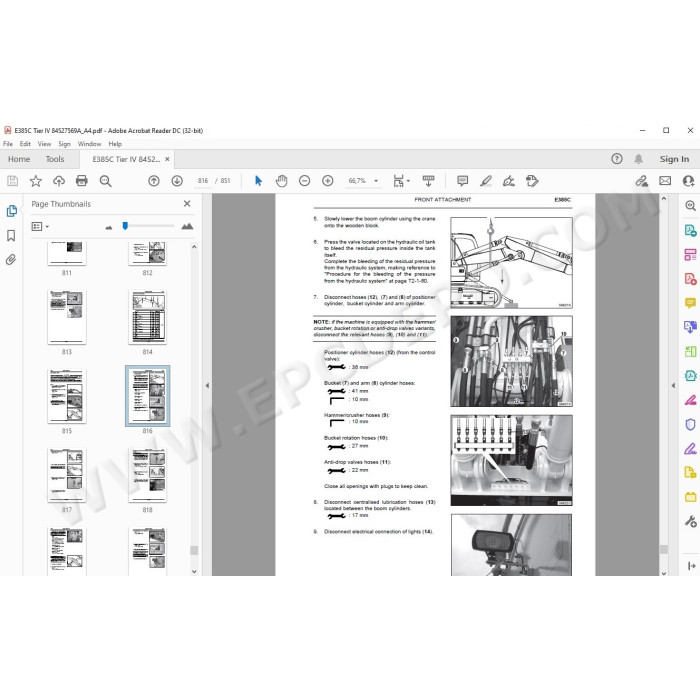Close the E385C Tier IV document tab
The image size is (700, 700).
(x=167, y=159)
